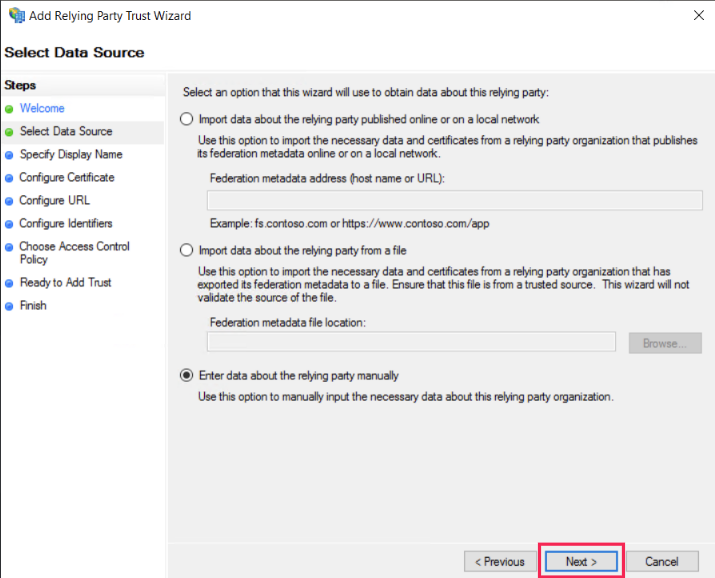Select import relying party data from file

(x=186, y=250)
